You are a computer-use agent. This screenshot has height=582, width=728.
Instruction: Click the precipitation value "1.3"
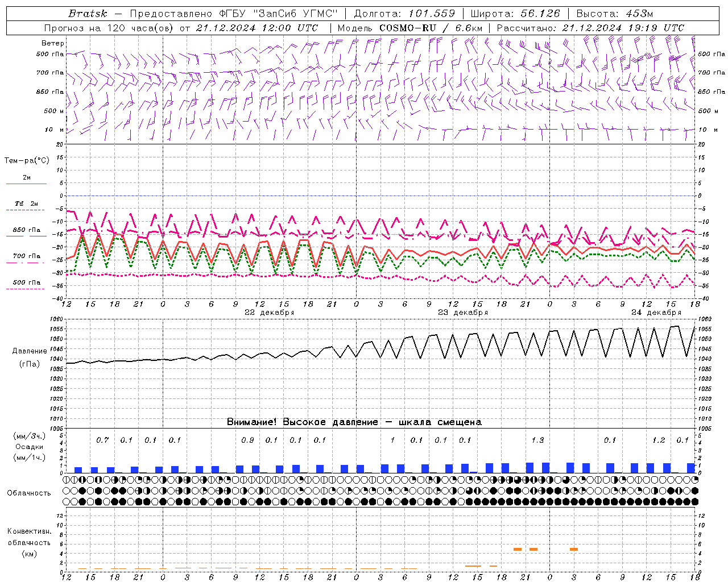[x=537, y=440]
